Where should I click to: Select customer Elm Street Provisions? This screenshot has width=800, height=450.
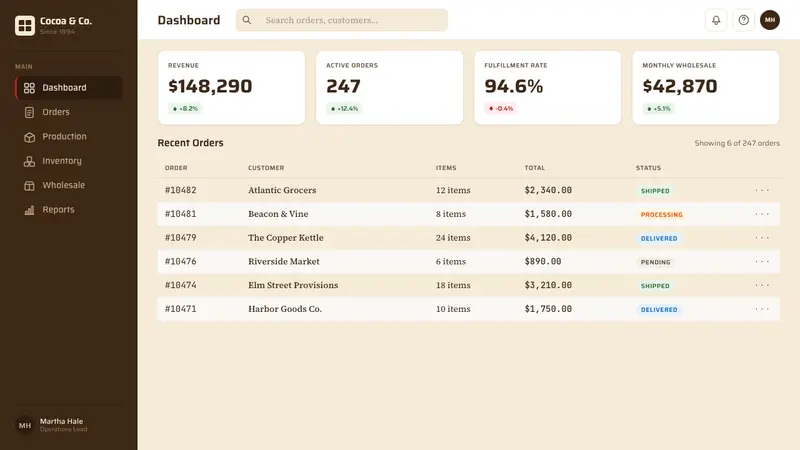[x=293, y=285]
